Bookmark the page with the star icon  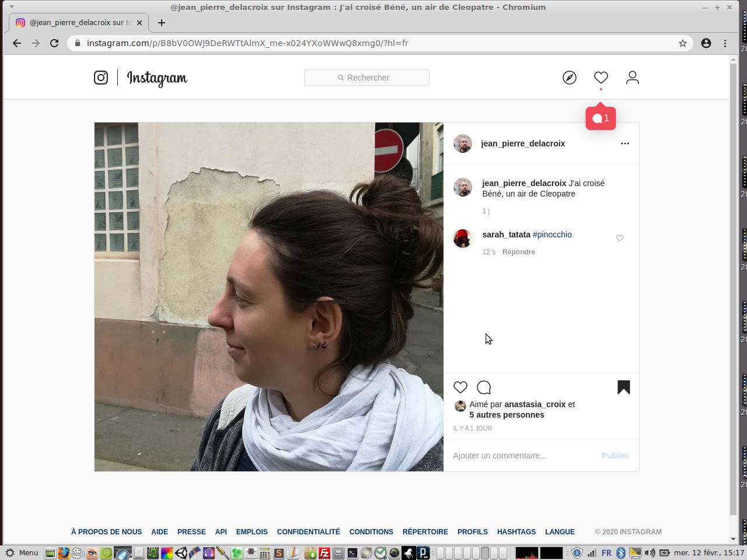[682, 43]
